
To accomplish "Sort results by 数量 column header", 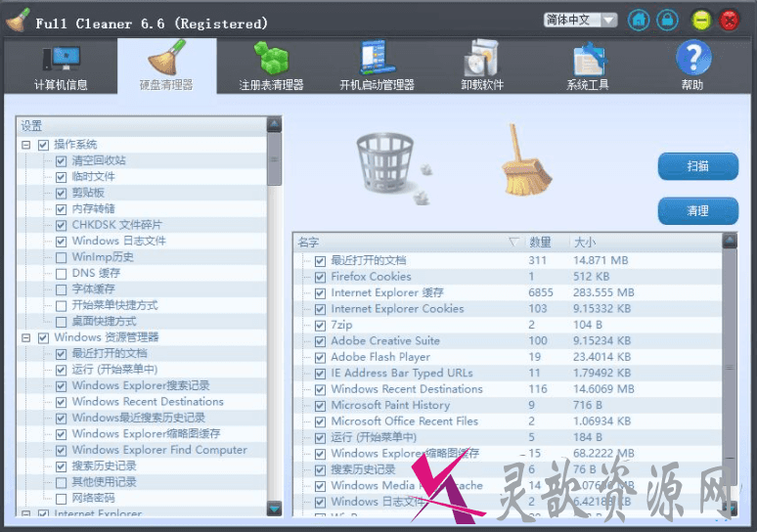I will pos(540,243).
